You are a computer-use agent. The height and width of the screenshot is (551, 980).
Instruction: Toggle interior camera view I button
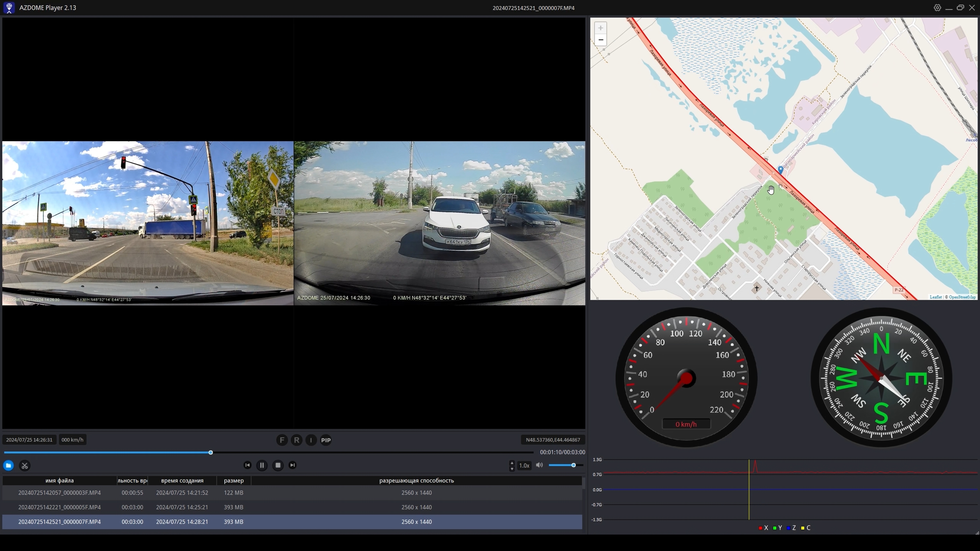tap(311, 440)
